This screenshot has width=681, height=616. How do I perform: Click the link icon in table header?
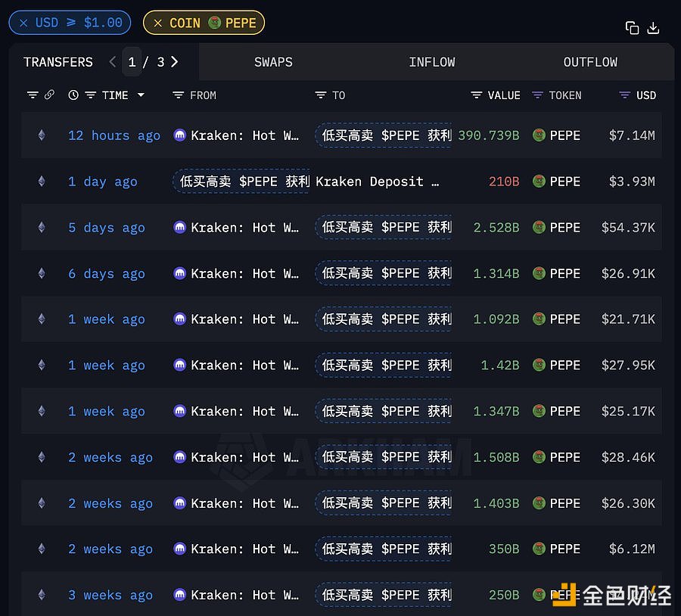click(x=49, y=95)
